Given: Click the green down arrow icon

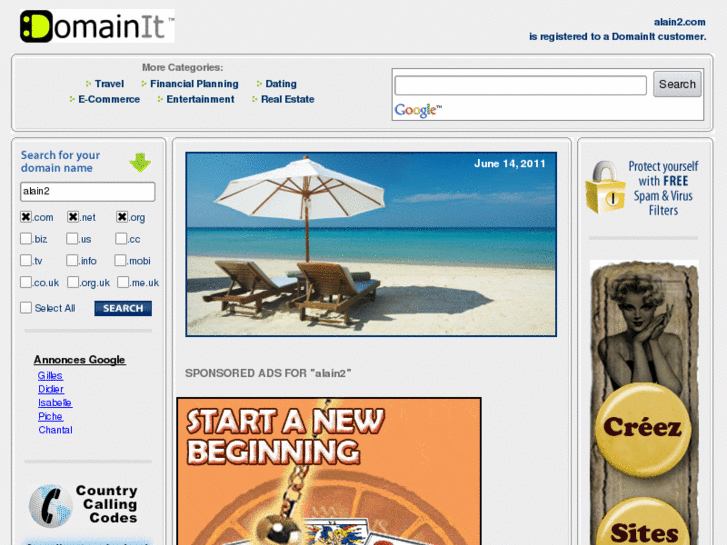Looking at the screenshot, I should tap(140, 162).
